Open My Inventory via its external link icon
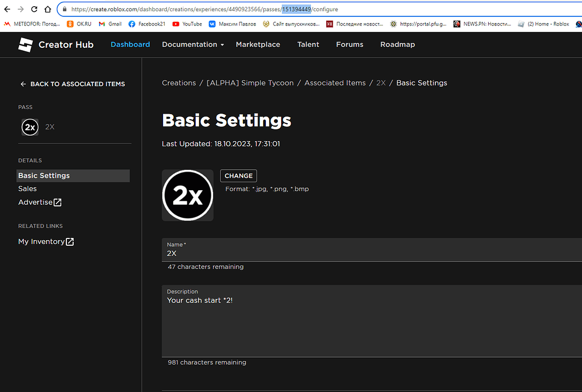This screenshot has width=582, height=392. click(x=70, y=241)
